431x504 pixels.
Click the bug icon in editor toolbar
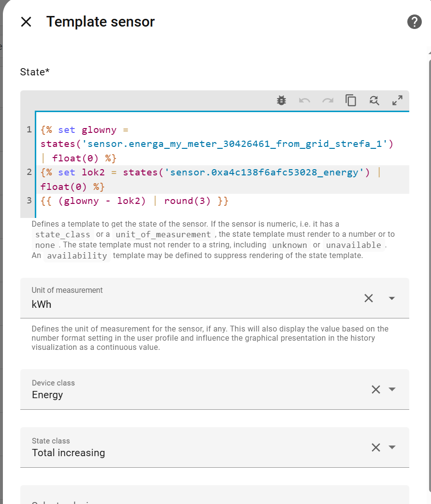(281, 101)
